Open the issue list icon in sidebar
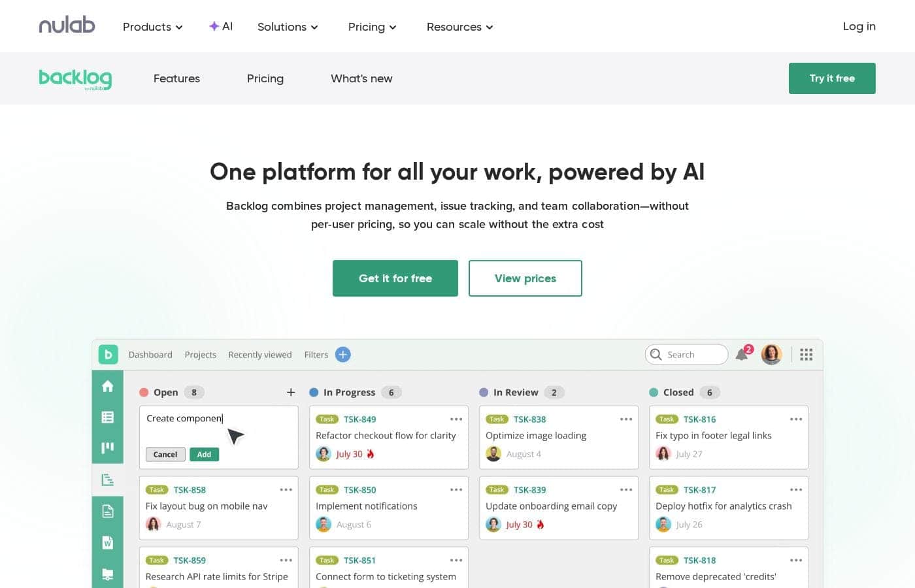915x588 pixels. point(108,417)
